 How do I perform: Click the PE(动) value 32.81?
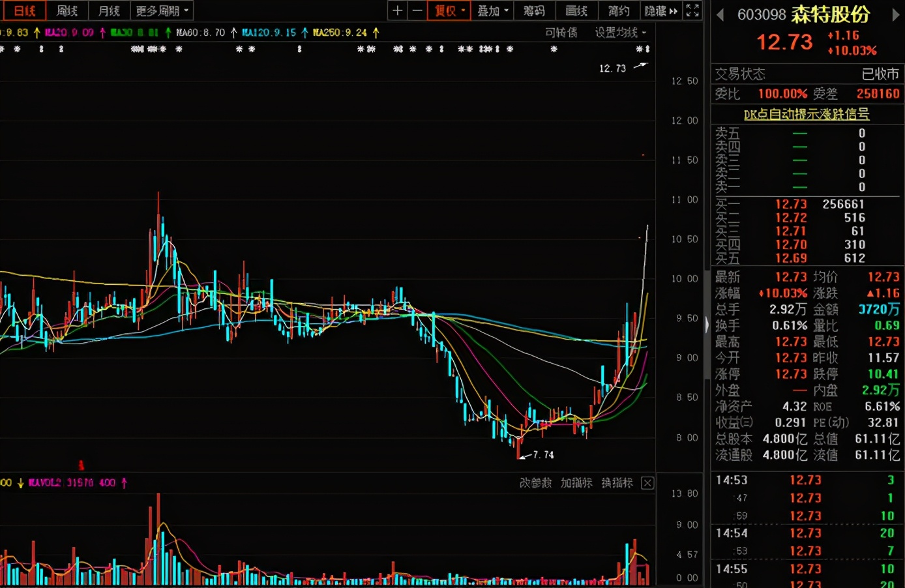[x=883, y=422]
